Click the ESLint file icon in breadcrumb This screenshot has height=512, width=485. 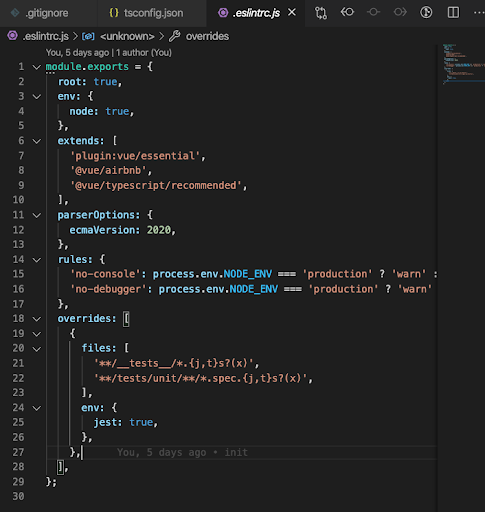click(13, 36)
